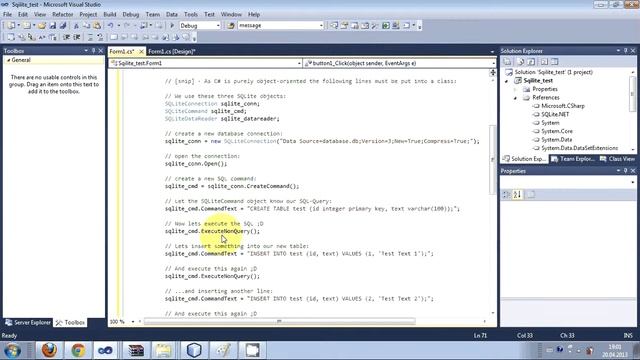Comment out selected lines icon
Screen dimensions: 640x360
click(x=90, y=37)
